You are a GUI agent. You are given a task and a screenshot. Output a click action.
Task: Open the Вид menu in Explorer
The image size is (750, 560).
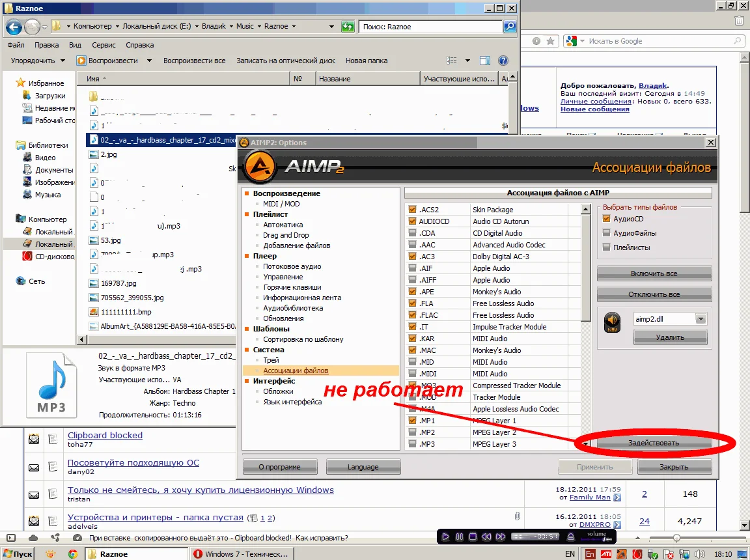(75, 45)
